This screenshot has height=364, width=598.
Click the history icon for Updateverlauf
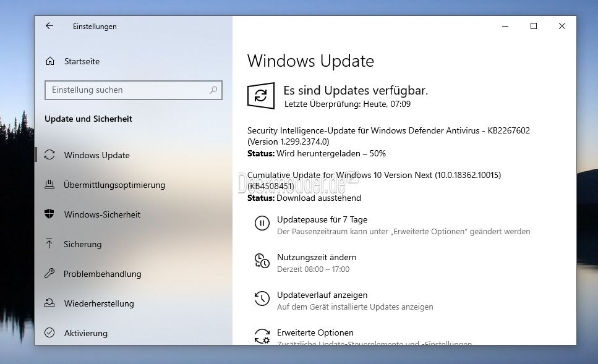coord(262,298)
